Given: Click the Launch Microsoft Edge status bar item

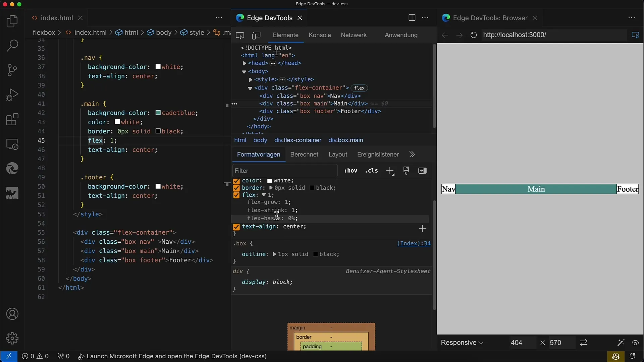Looking at the screenshot, I should [x=172, y=356].
